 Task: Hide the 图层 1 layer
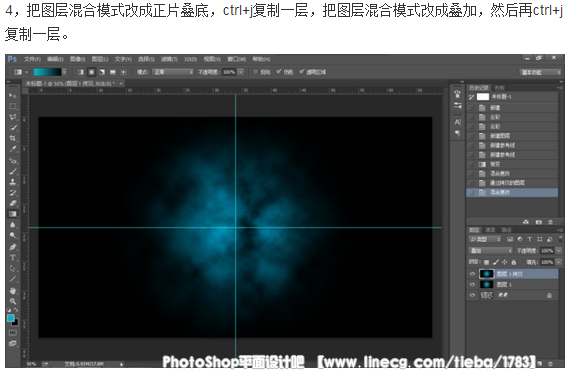(472, 284)
